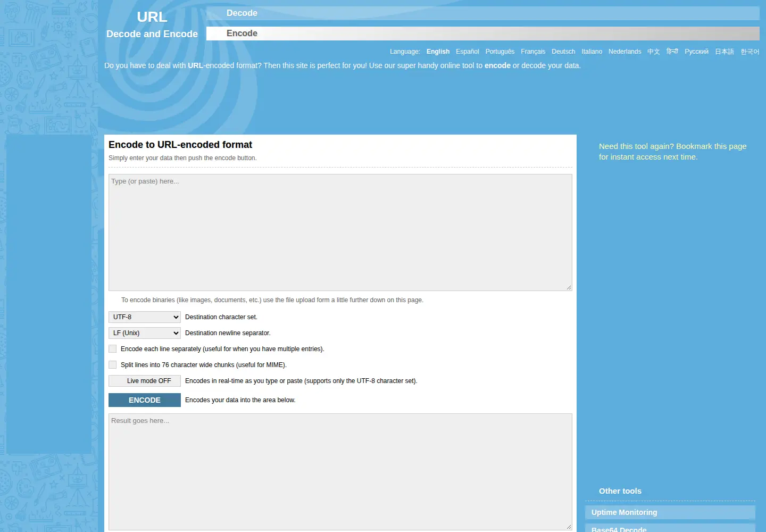Open Base64 Decode tool link
The image size is (766, 532).
670,528
